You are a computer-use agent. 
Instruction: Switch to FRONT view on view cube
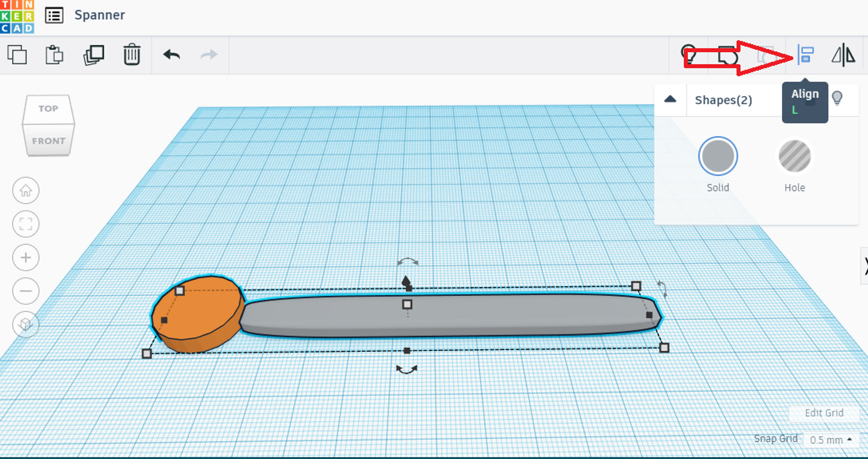[49, 141]
